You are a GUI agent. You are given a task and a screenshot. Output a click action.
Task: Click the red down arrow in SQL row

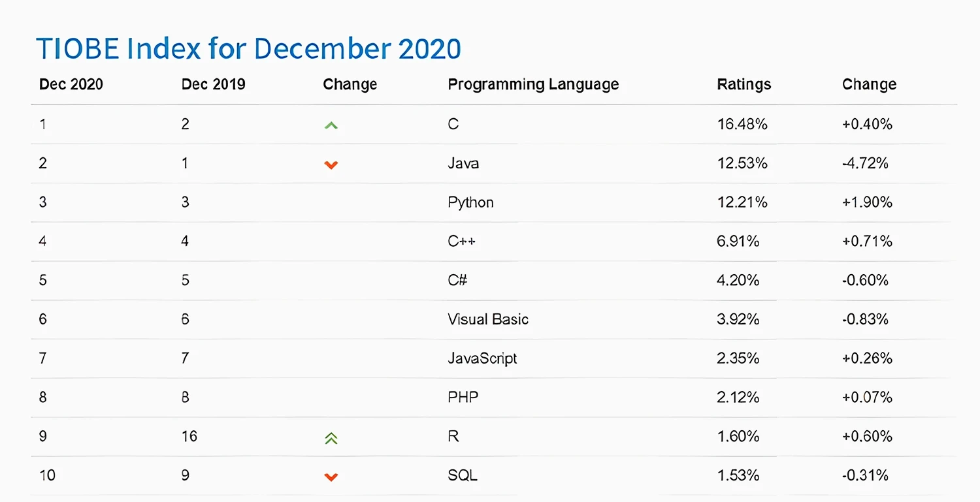coord(331,477)
